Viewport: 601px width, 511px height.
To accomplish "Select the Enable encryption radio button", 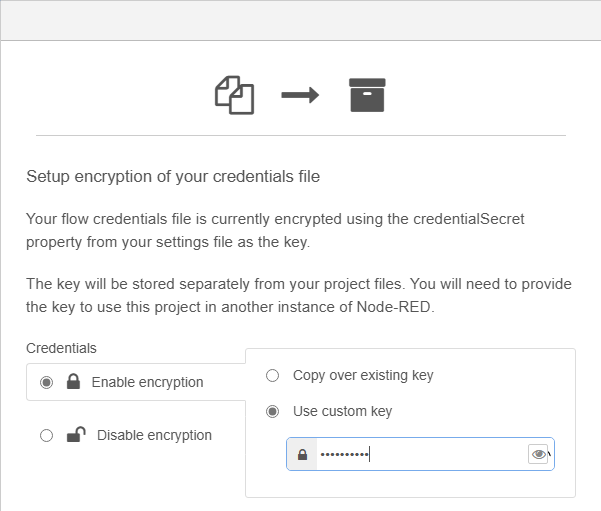I will point(46,382).
